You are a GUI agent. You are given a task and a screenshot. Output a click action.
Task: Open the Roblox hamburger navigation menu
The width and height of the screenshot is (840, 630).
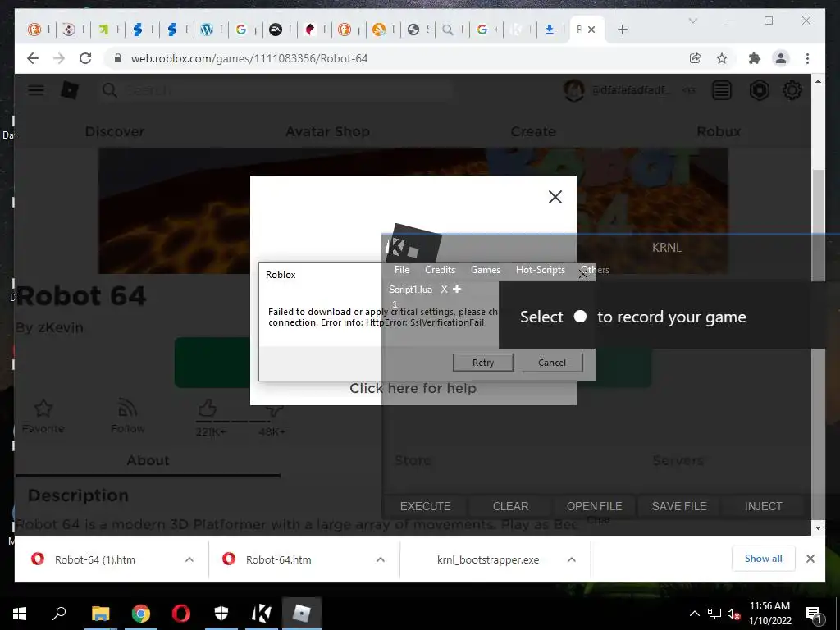pos(36,90)
